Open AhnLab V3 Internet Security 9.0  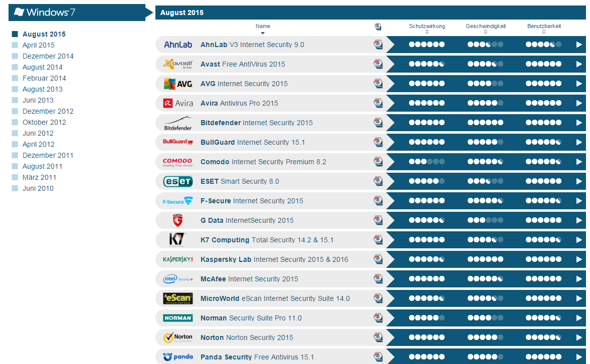[252, 45]
